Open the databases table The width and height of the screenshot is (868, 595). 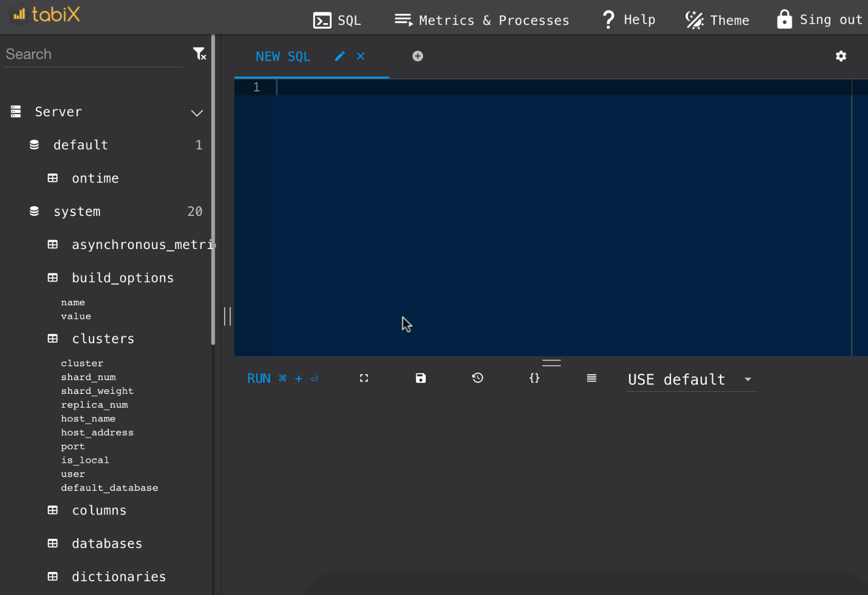click(x=107, y=544)
